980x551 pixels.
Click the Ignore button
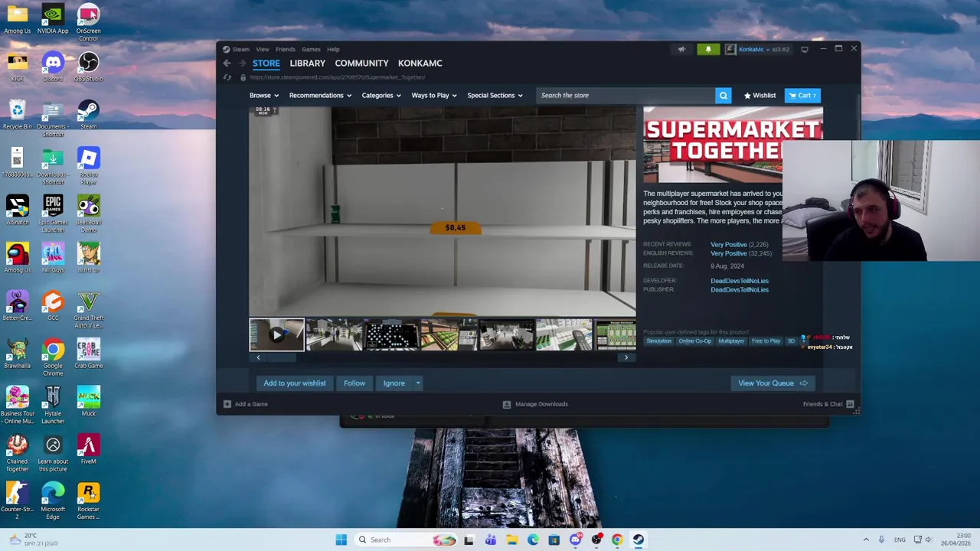pyautogui.click(x=394, y=383)
